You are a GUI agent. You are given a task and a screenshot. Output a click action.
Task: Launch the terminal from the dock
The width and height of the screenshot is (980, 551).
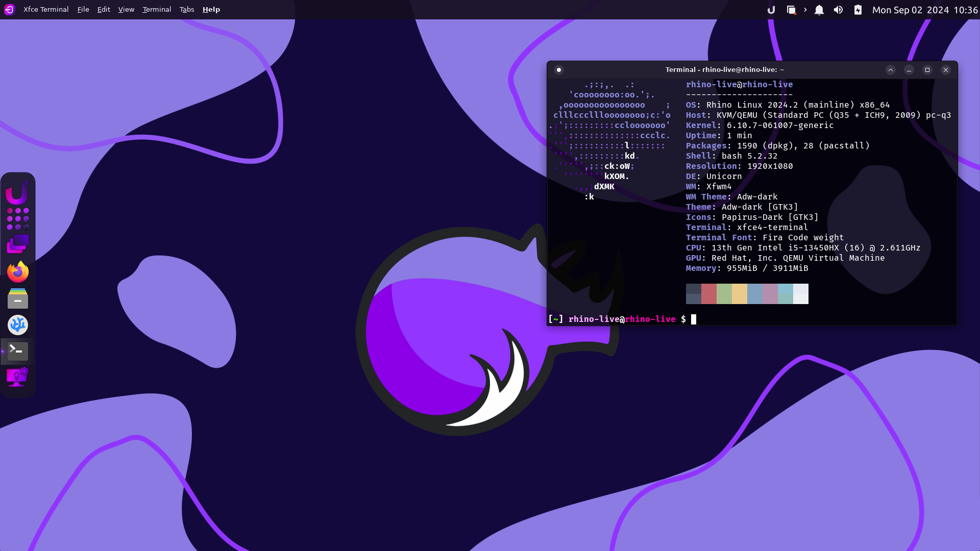tap(18, 351)
